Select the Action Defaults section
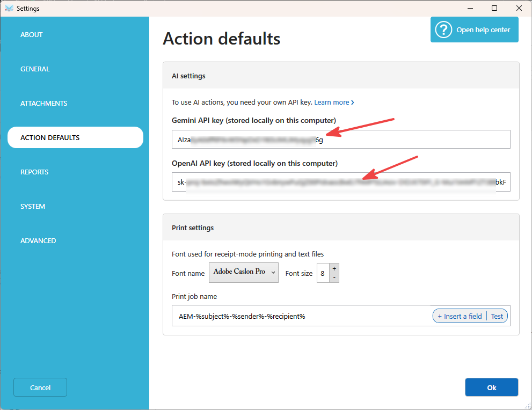Viewport: 532px width, 410px height. tap(75, 137)
